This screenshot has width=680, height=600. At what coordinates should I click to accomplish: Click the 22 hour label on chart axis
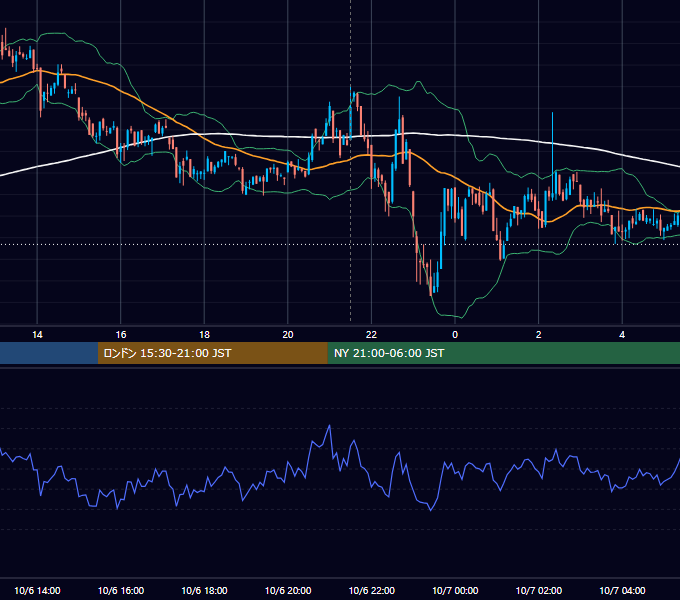click(371, 335)
